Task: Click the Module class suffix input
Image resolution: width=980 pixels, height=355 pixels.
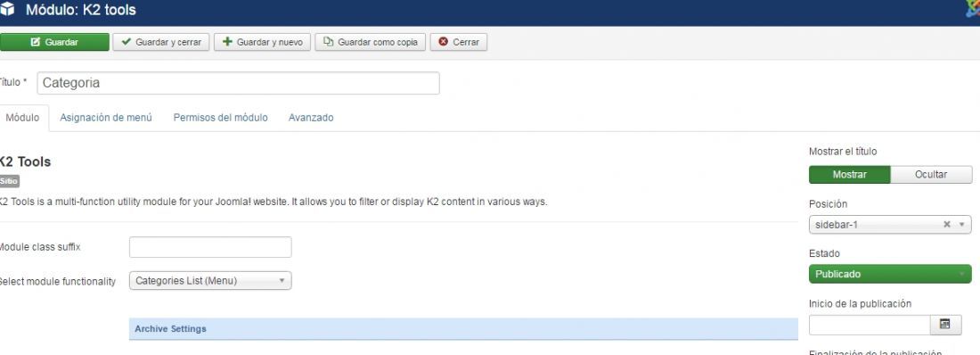Action: pyautogui.click(x=210, y=247)
